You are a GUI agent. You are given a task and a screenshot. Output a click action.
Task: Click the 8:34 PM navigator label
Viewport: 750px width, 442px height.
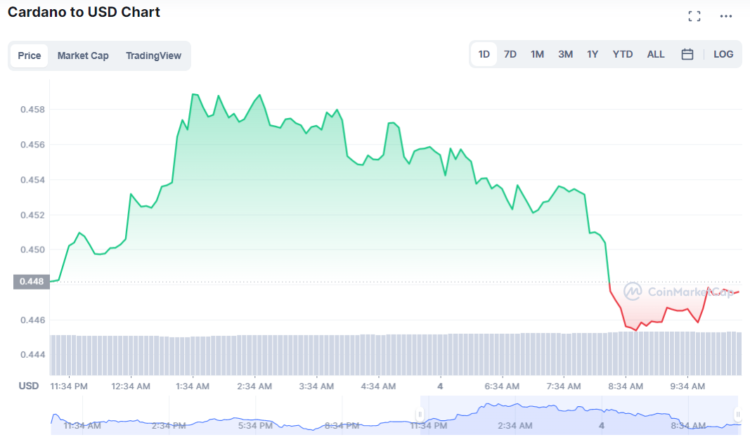click(342, 426)
